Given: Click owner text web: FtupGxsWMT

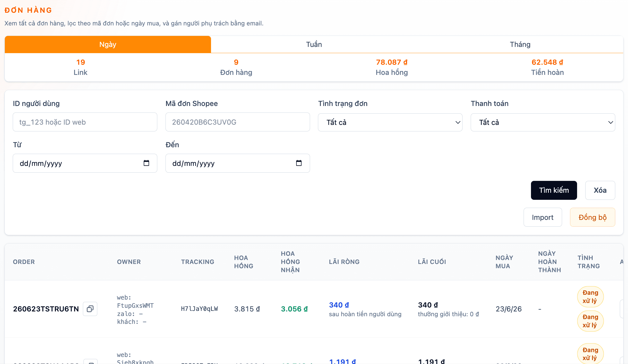Looking at the screenshot, I should [x=135, y=302].
